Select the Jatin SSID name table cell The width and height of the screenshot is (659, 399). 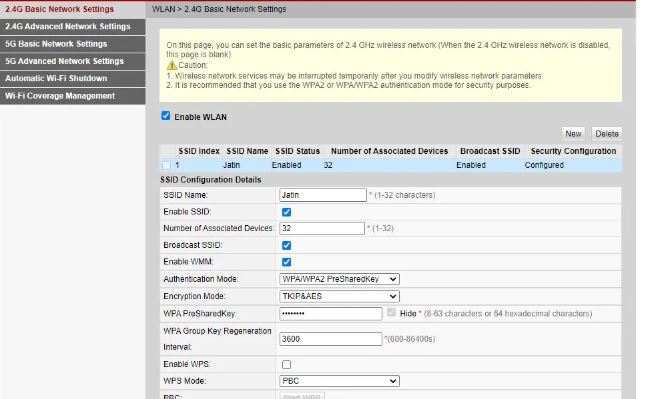pyautogui.click(x=231, y=165)
